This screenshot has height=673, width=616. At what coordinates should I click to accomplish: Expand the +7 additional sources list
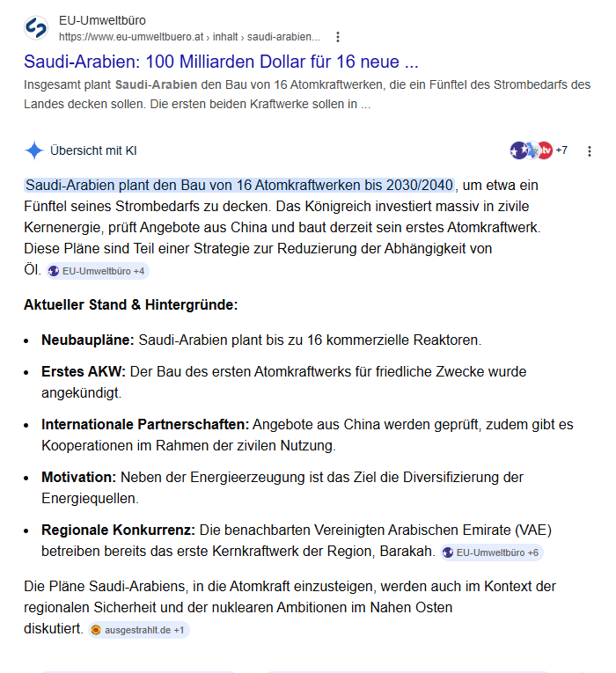click(561, 150)
